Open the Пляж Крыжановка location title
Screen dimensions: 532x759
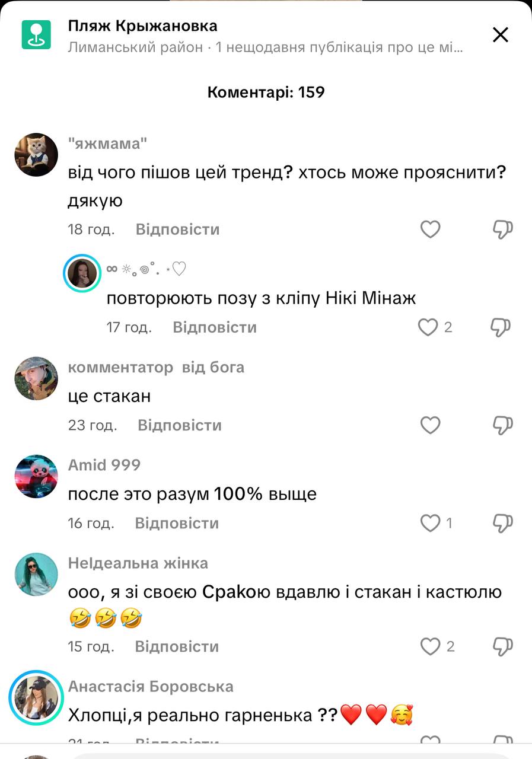click(x=143, y=26)
